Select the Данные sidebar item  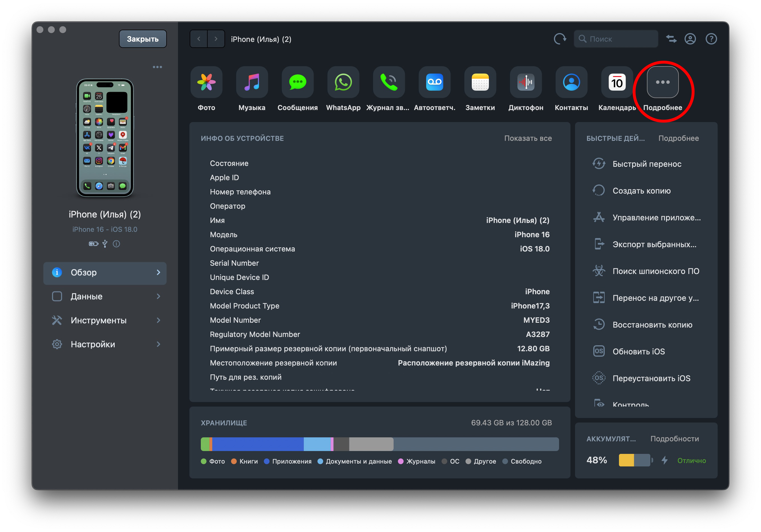105,296
